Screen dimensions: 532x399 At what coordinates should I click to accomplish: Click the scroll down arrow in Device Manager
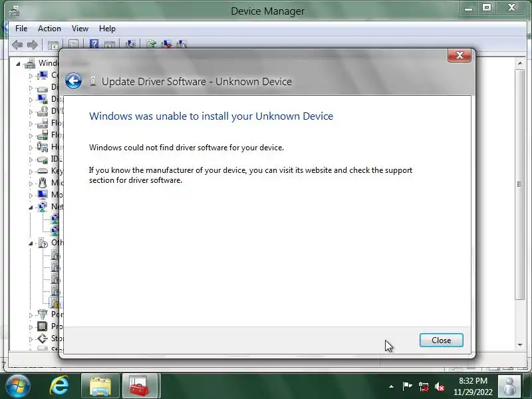[520, 345]
